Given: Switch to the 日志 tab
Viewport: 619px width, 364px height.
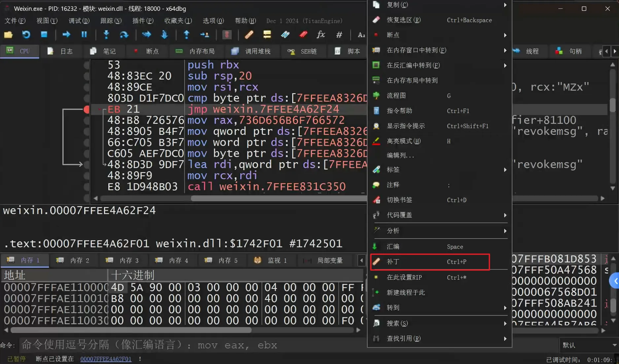Looking at the screenshot, I should pos(60,51).
